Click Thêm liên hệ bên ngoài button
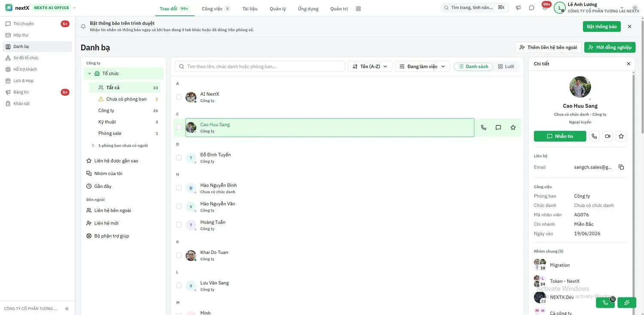This screenshot has height=315, width=644. point(548,47)
